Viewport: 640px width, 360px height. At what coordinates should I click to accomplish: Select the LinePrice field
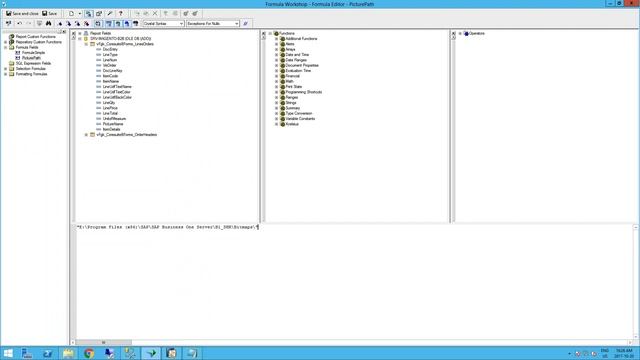click(110, 108)
